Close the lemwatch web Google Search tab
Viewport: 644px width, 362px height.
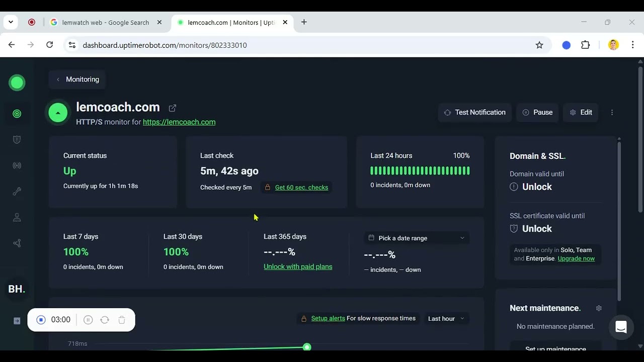pos(159,23)
